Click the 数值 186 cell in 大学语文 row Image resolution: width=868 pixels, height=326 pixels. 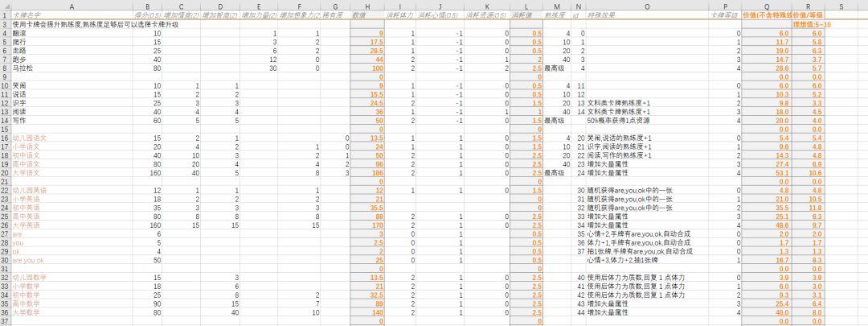(366, 172)
